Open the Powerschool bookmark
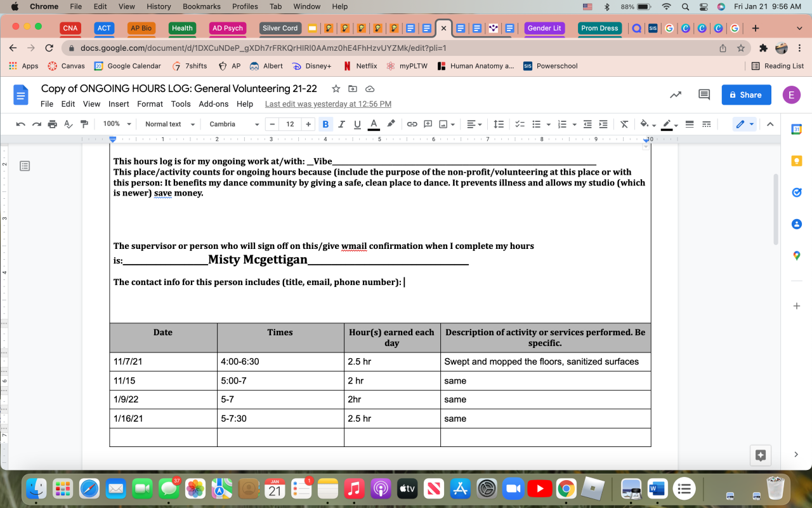Viewport: 812px width, 508px height. [x=551, y=66]
